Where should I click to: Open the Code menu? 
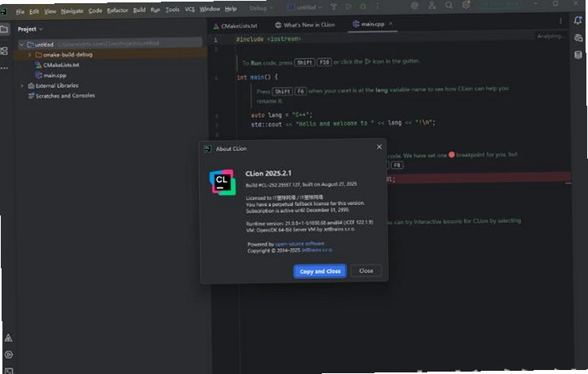coord(96,10)
